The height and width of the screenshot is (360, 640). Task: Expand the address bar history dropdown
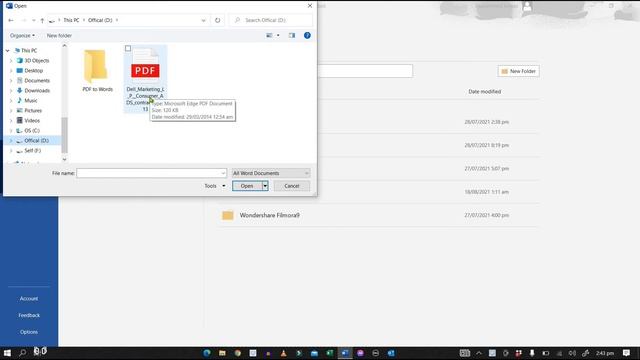pyautogui.click(x=203, y=20)
